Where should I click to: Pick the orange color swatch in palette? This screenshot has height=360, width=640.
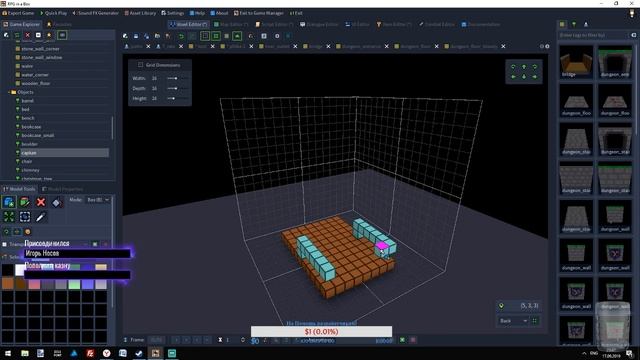pyautogui.click(x=7, y=283)
